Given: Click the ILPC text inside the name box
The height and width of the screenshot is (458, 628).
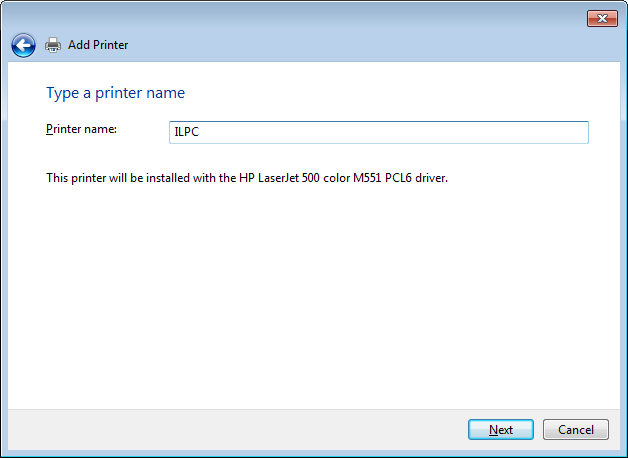Looking at the screenshot, I should click(187, 132).
